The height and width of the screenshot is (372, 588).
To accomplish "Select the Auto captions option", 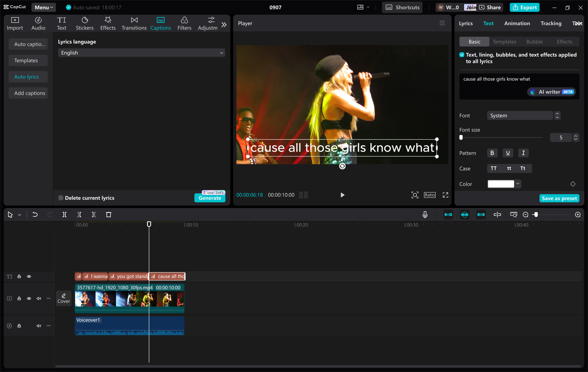I will [28, 44].
